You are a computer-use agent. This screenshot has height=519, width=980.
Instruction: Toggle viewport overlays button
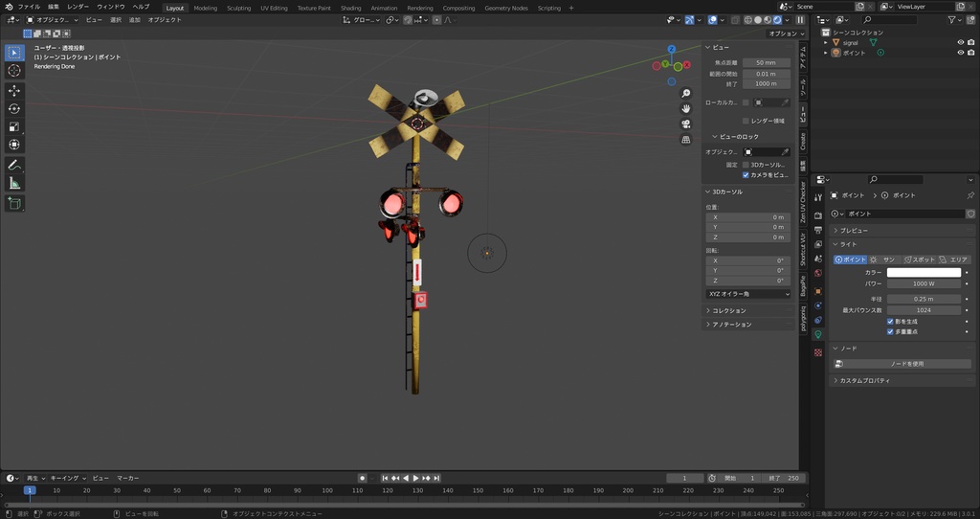[712, 20]
